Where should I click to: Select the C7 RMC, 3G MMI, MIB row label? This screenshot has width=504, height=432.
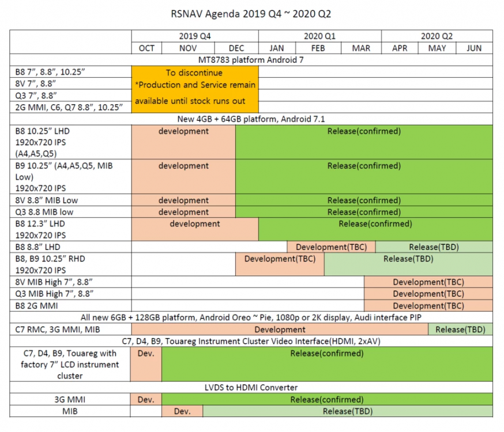click(x=70, y=329)
